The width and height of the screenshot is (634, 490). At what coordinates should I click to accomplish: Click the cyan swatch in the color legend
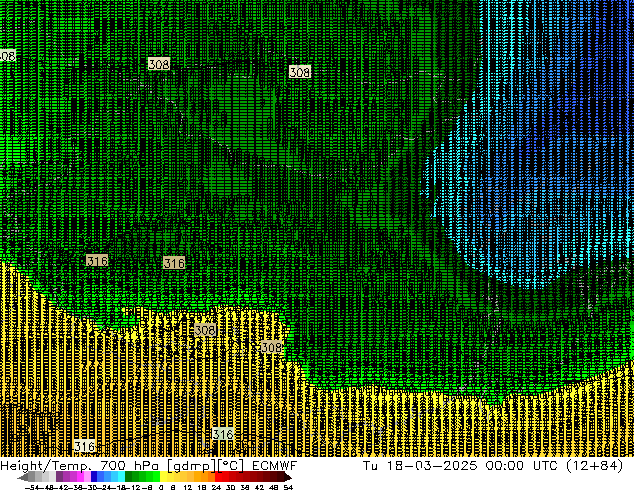121,477
